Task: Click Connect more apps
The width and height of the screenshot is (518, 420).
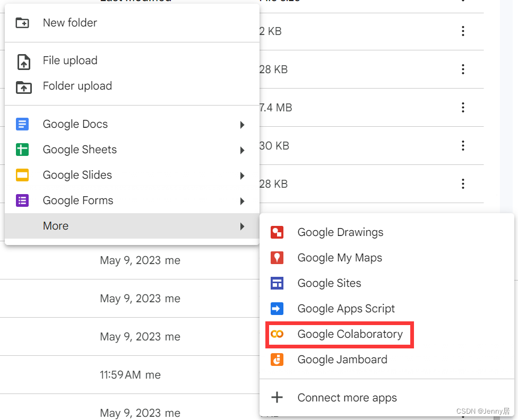Action: [387, 398]
